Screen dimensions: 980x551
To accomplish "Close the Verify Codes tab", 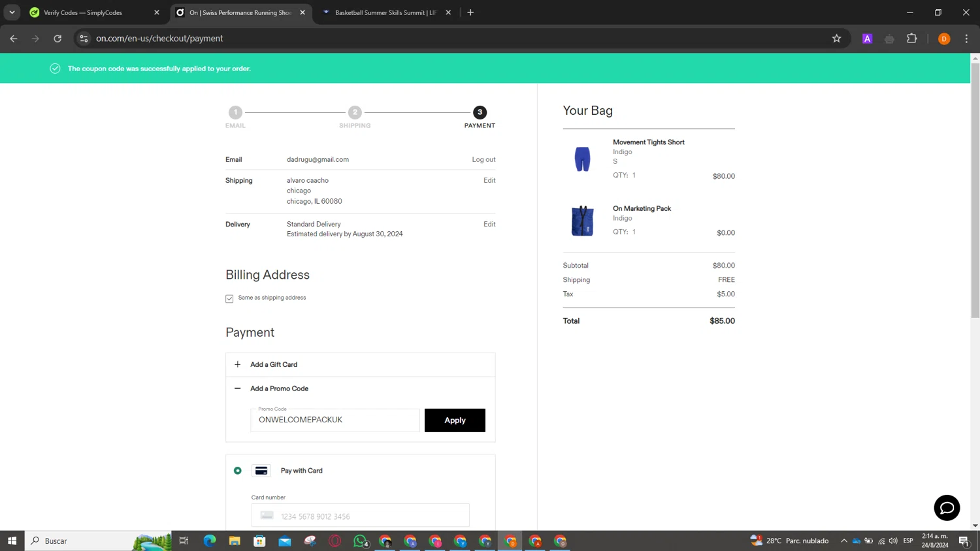I will click(157, 12).
